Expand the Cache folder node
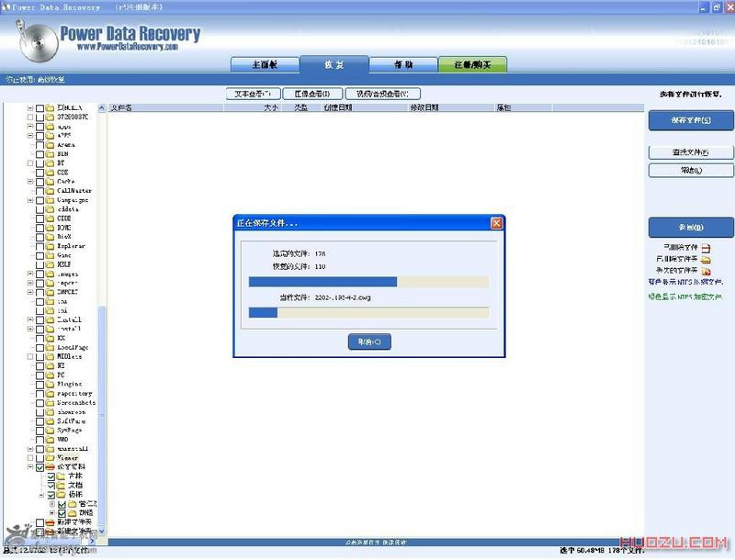735x560 pixels. point(30,182)
